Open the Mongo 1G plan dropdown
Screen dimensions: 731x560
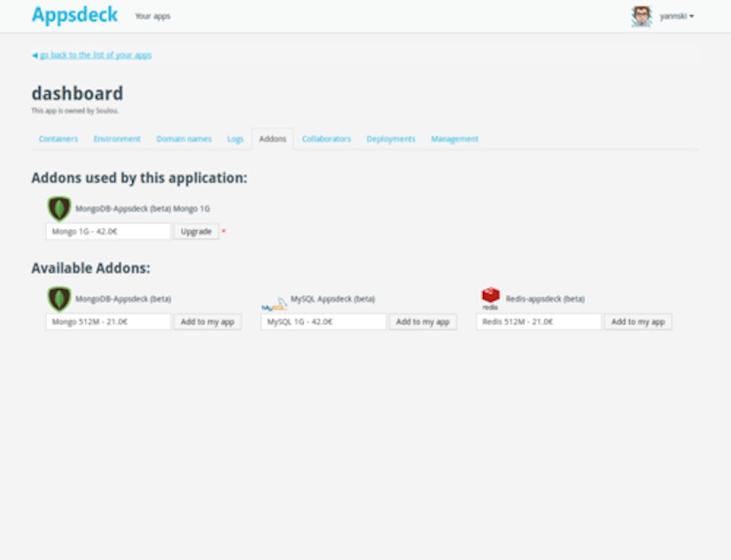pyautogui.click(x=108, y=231)
